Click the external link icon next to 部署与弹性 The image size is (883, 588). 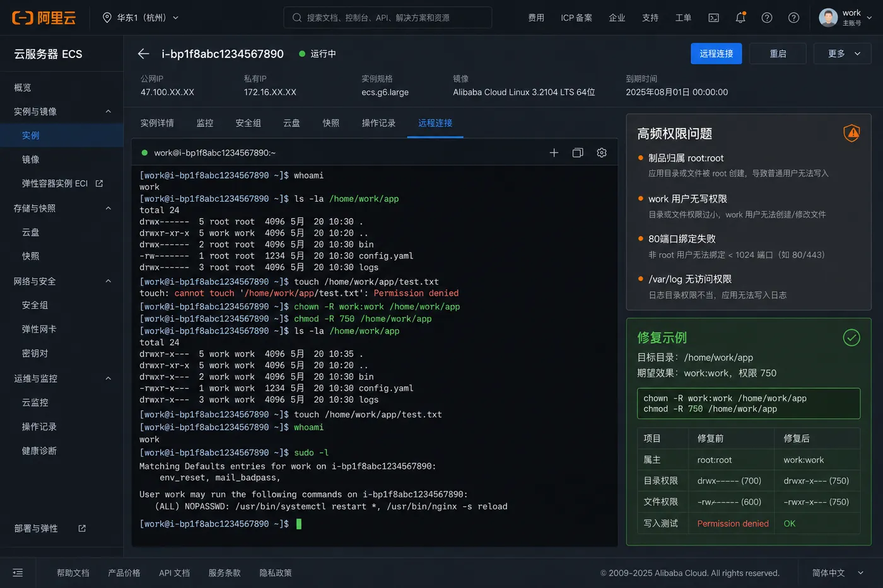tap(82, 528)
